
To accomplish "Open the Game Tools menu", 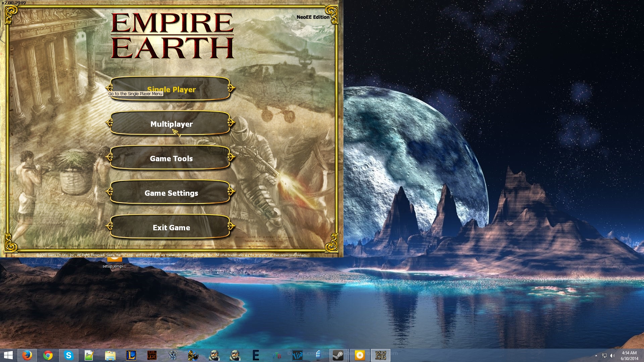I will point(171,158).
